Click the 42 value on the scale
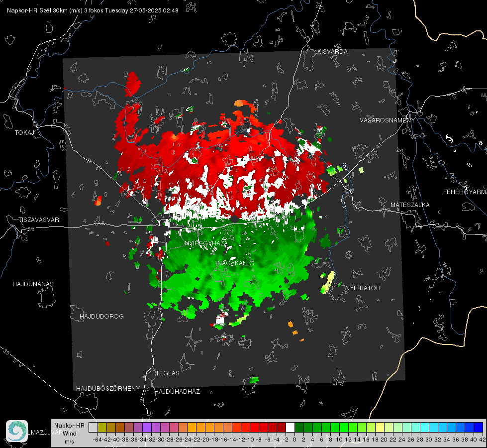The height and width of the screenshot is (448, 487). click(482, 440)
